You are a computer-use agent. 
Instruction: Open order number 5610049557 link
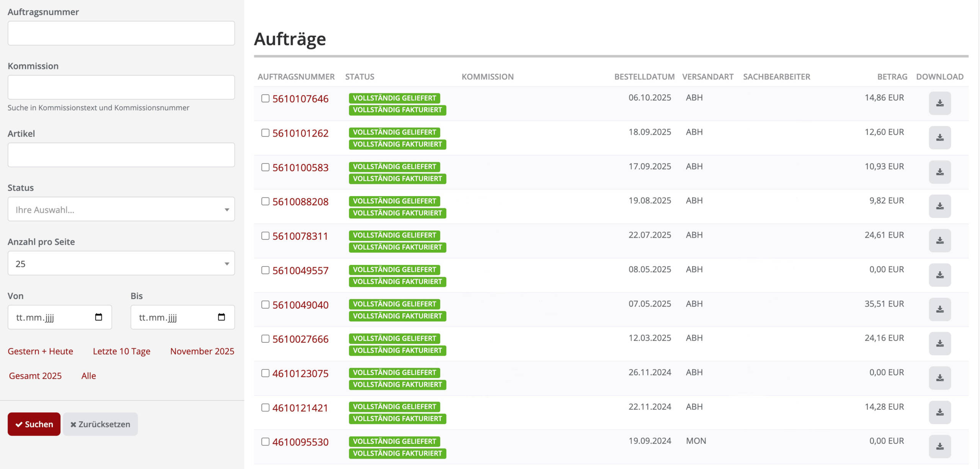pos(300,271)
